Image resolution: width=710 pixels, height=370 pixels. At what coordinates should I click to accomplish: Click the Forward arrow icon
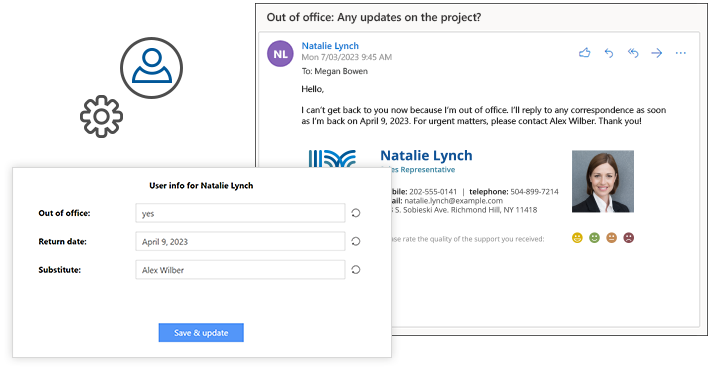(x=657, y=53)
